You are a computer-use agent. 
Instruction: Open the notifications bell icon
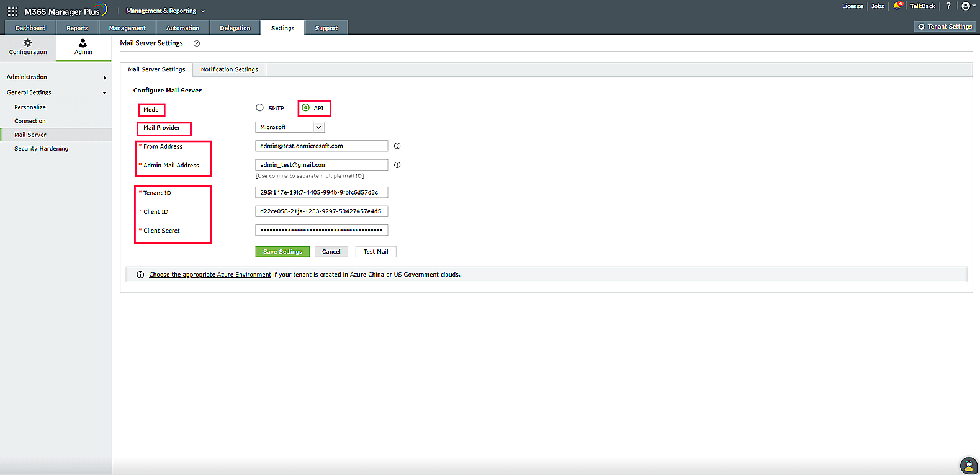click(897, 6)
